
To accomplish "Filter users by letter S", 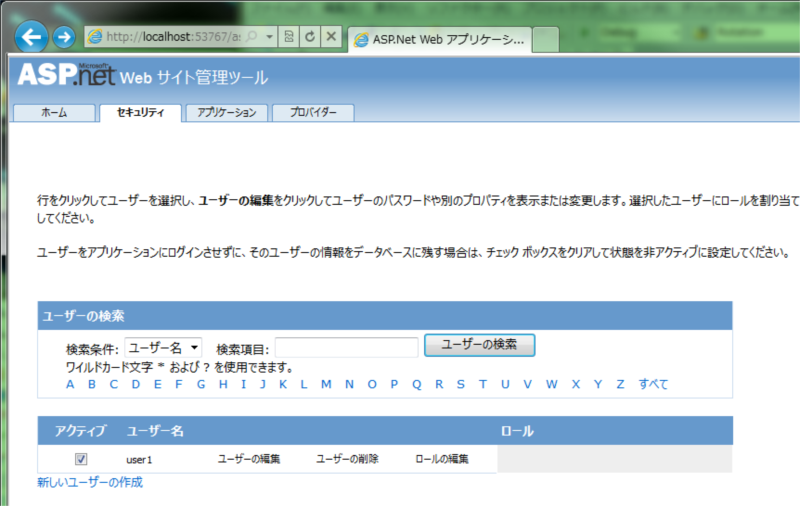I will (461, 384).
